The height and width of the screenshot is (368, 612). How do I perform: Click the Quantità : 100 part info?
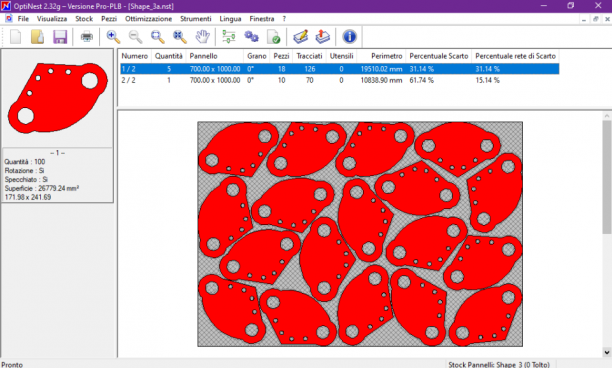(x=25, y=162)
